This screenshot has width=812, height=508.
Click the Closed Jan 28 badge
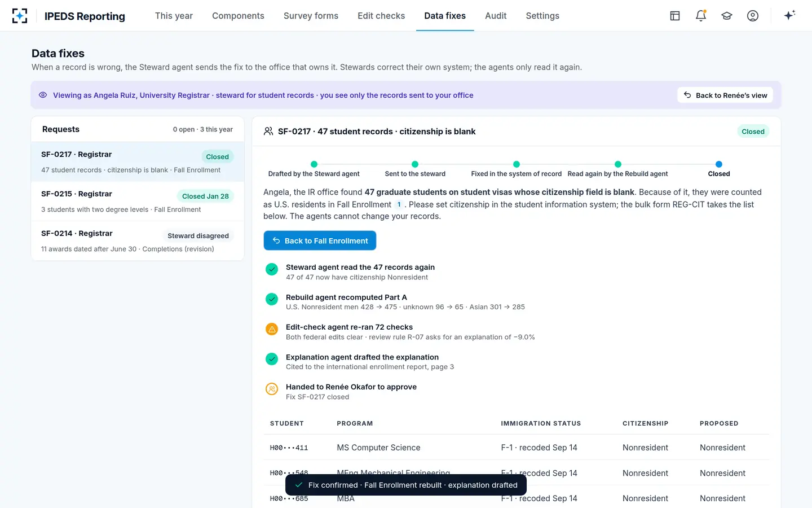click(205, 196)
